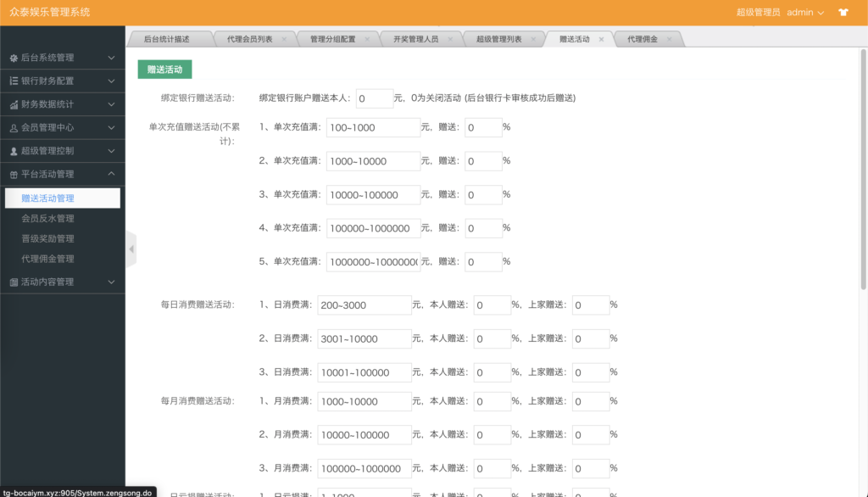Image resolution: width=868 pixels, height=497 pixels.
Task: Expand the 后台系统管理 menu chevron
Action: (x=111, y=58)
